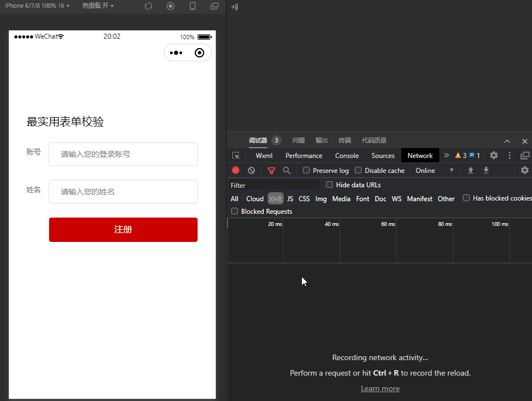Click the 账号 login account input field
This screenshot has height=401, width=532.
pyautogui.click(x=123, y=154)
